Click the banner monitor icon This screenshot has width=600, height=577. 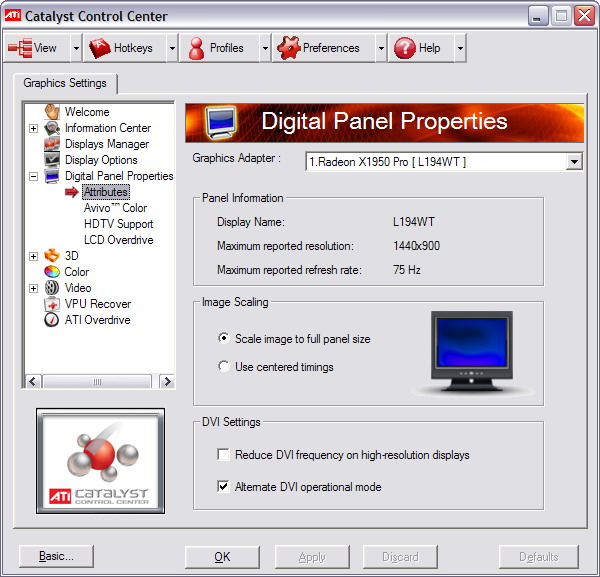coord(220,122)
